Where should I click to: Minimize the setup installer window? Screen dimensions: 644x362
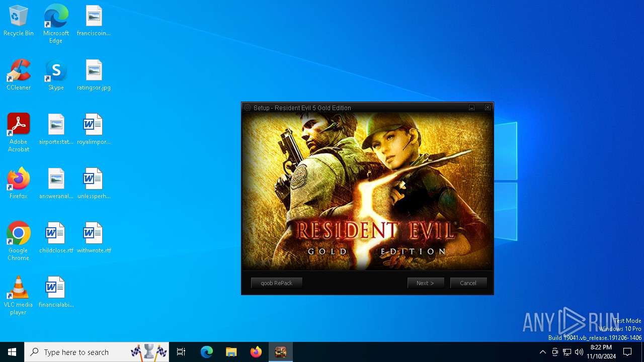click(472, 108)
